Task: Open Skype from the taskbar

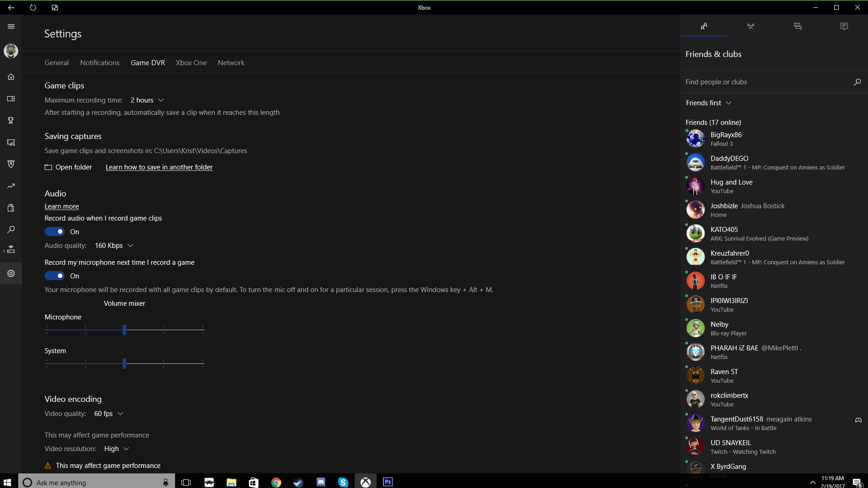Action: (x=343, y=482)
